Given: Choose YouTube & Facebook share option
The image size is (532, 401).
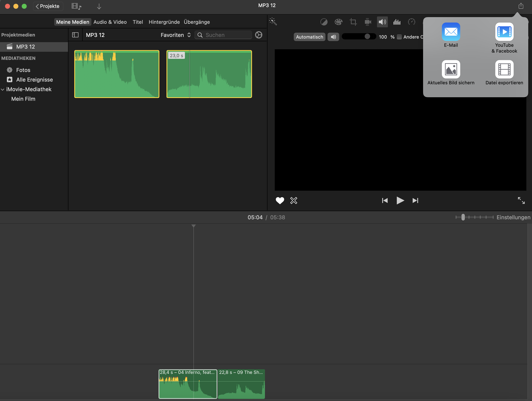Looking at the screenshot, I should [504, 32].
